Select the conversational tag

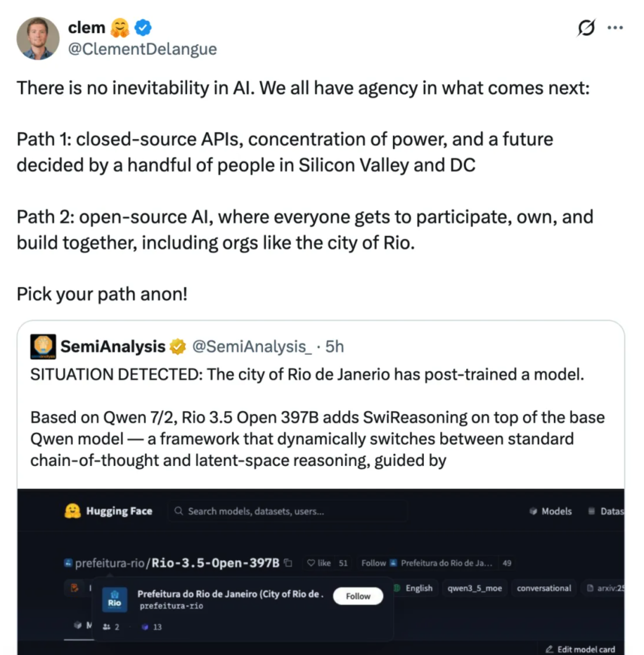click(x=544, y=588)
